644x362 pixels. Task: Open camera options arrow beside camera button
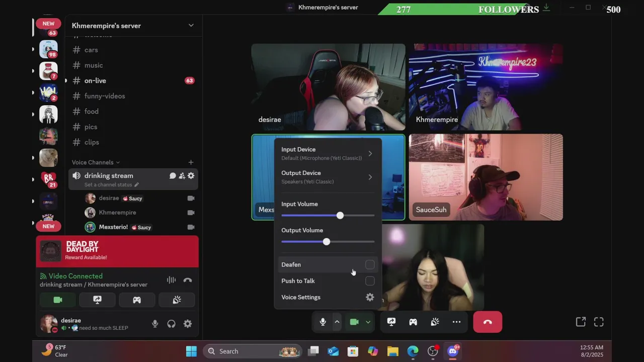368,322
